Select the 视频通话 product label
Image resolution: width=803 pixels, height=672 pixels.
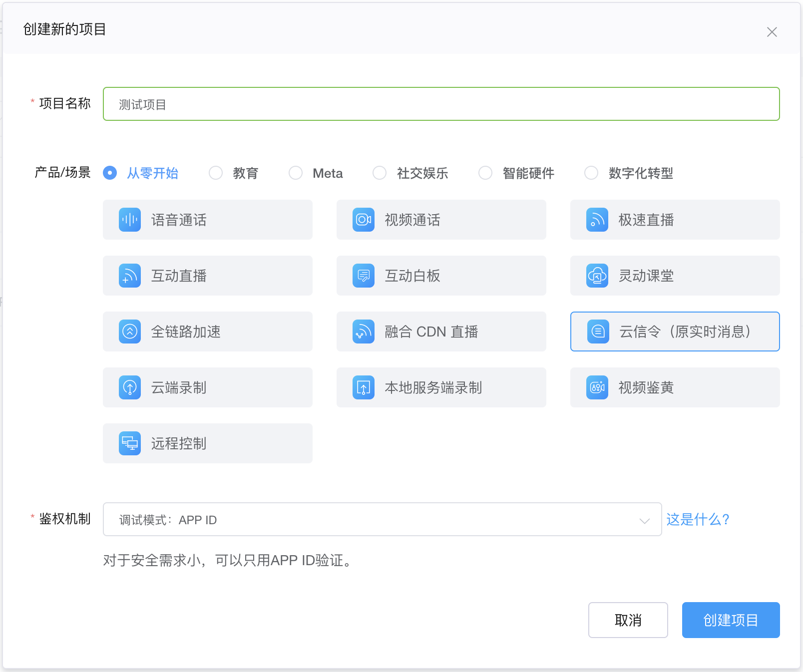pyautogui.click(x=412, y=220)
